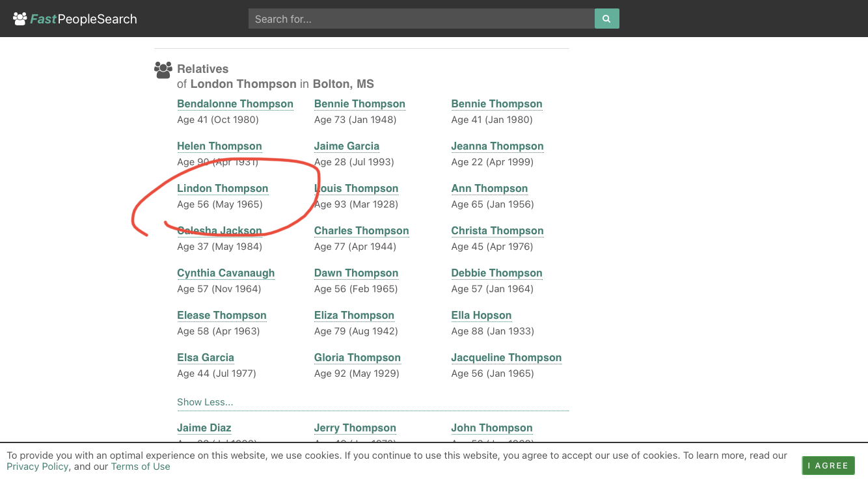Click the FastPeopleSearch logo
Image resolution: width=868 pixels, height=488 pixels.
pos(75,19)
